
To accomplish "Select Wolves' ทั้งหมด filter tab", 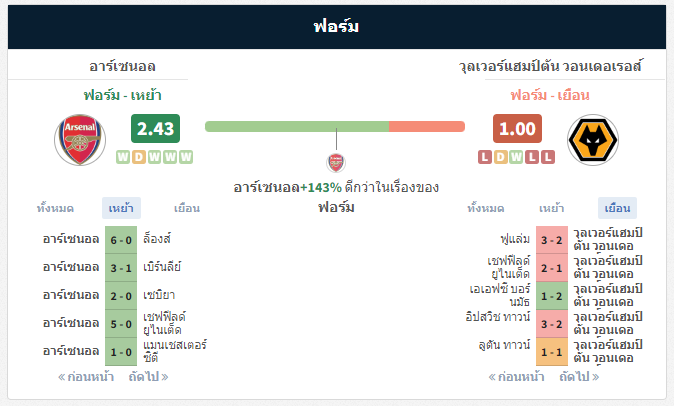I will 486,208.
